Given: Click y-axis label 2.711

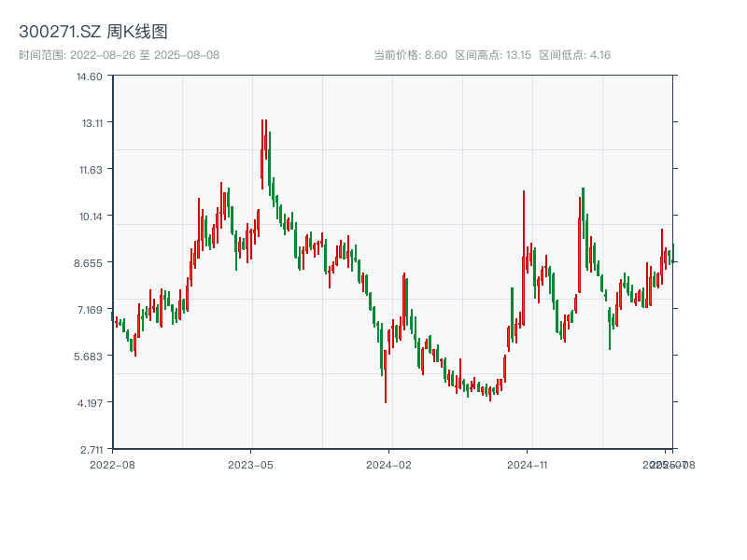Looking at the screenshot, I should 92,450.
